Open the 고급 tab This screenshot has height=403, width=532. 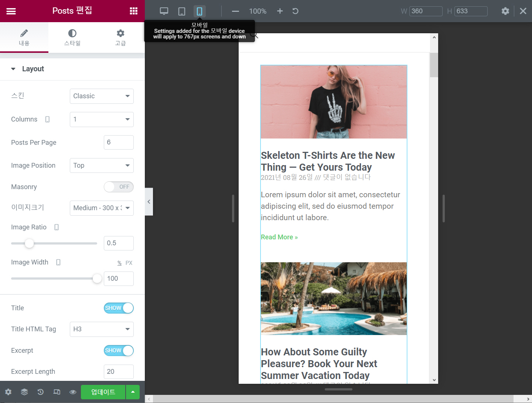coord(120,37)
